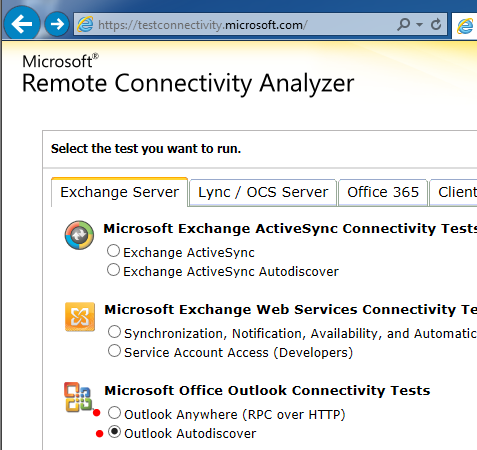The height and width of the screenshot is (450, 477).
Task: Select Synchronization, Notification, Availability radio option
Action: tap(114, 332)
